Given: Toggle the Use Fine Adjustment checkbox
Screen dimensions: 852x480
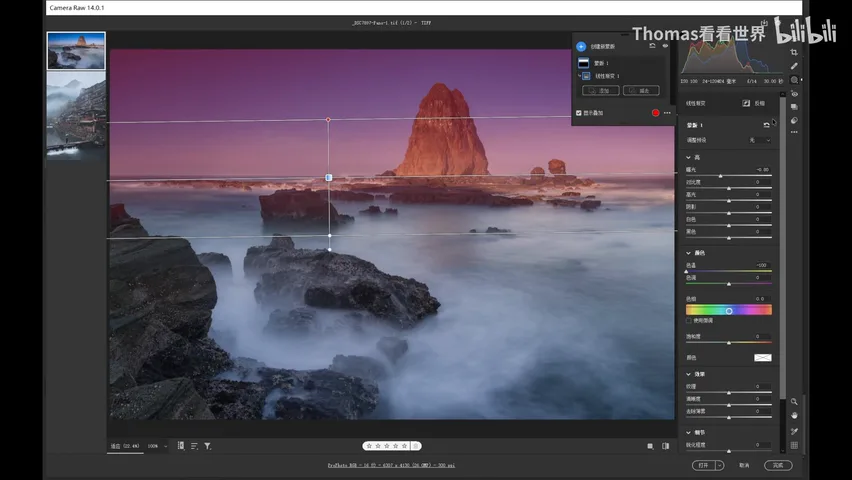Looking at the screenshot, I should [x=688, y=321].
